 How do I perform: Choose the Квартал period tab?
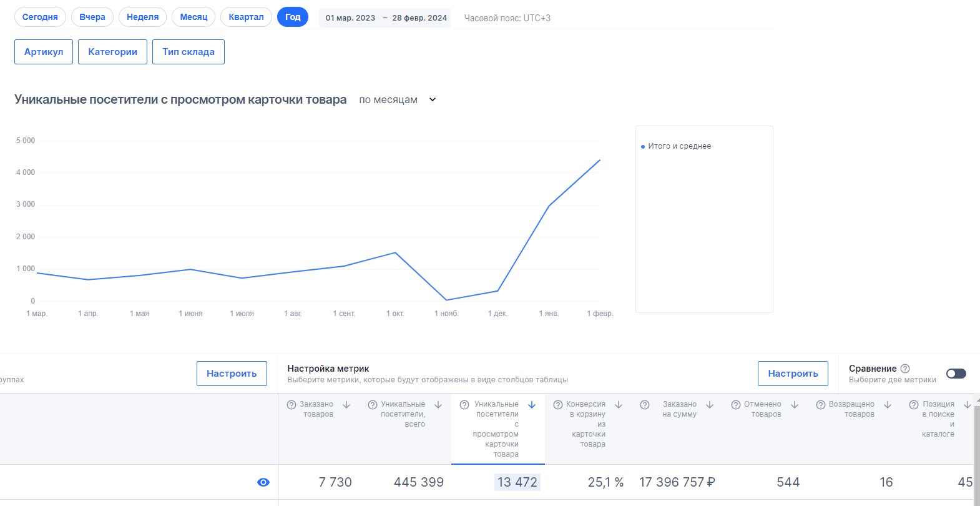[246, 17]
